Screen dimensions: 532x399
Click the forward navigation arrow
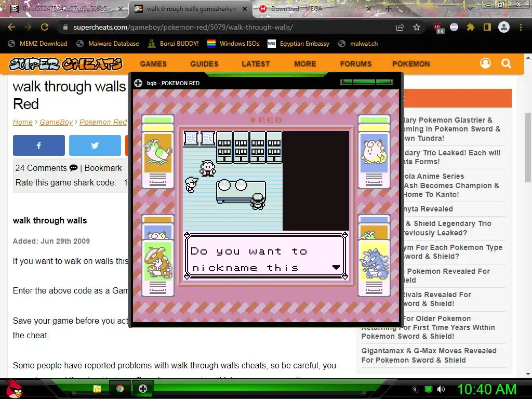click(28, 27)
